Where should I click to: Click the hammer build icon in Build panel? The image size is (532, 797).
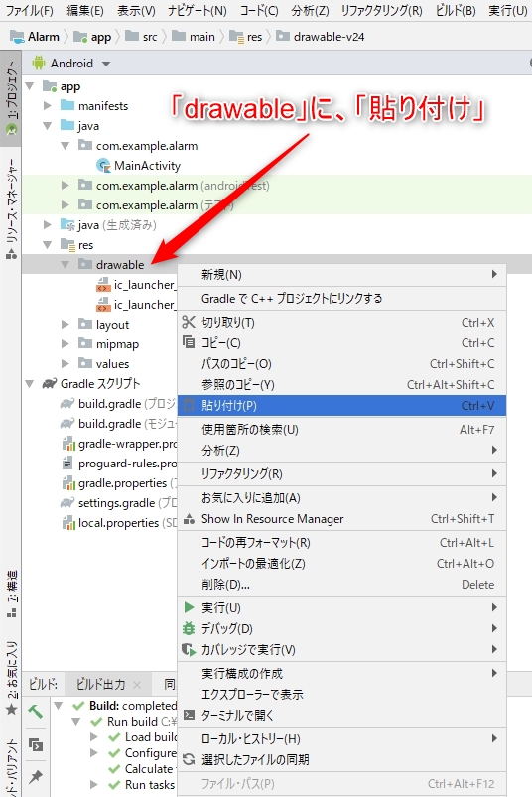[x=35, y=711]
